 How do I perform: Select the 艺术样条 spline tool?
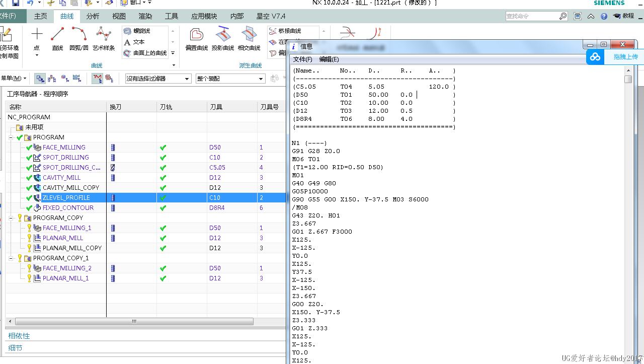(104, 39)
